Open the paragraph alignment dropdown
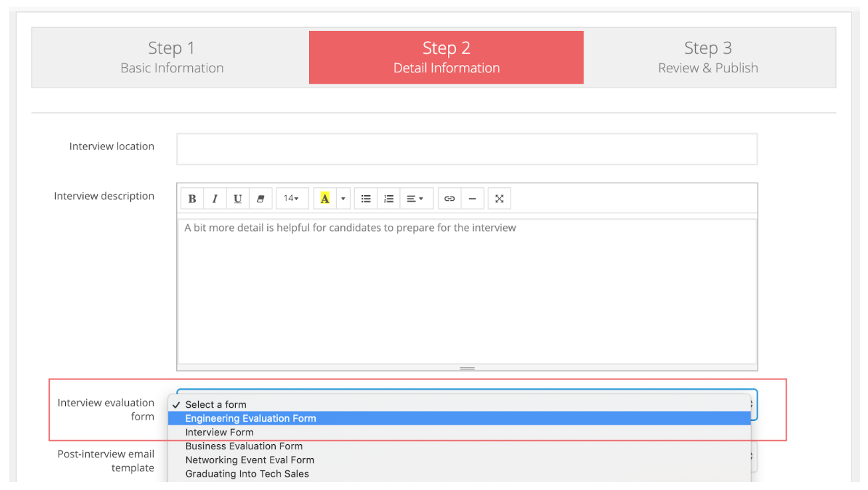 pos(415,199)
